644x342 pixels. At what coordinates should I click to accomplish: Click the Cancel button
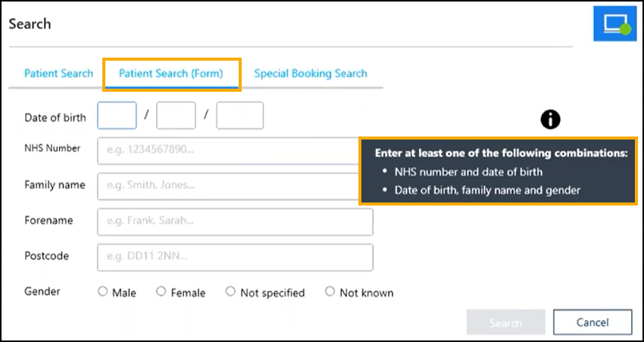pos(592,322)
